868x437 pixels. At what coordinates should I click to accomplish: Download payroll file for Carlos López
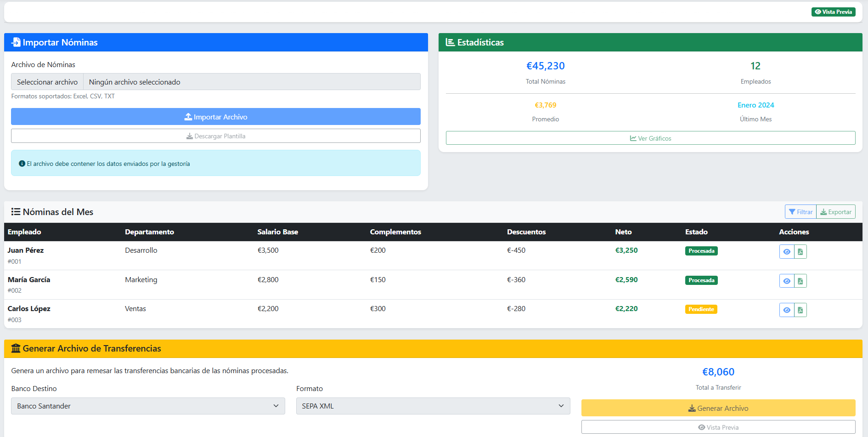tap(800, 310)
